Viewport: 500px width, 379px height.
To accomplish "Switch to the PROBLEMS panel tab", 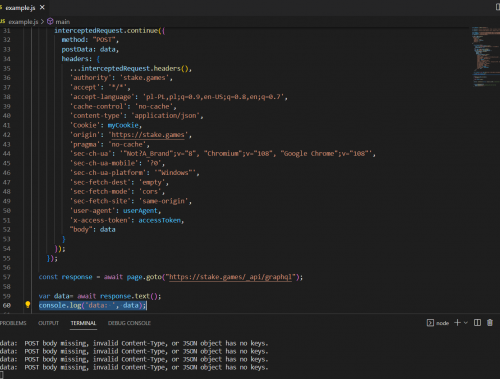I will pyautogui.click(x=13, y=323).
